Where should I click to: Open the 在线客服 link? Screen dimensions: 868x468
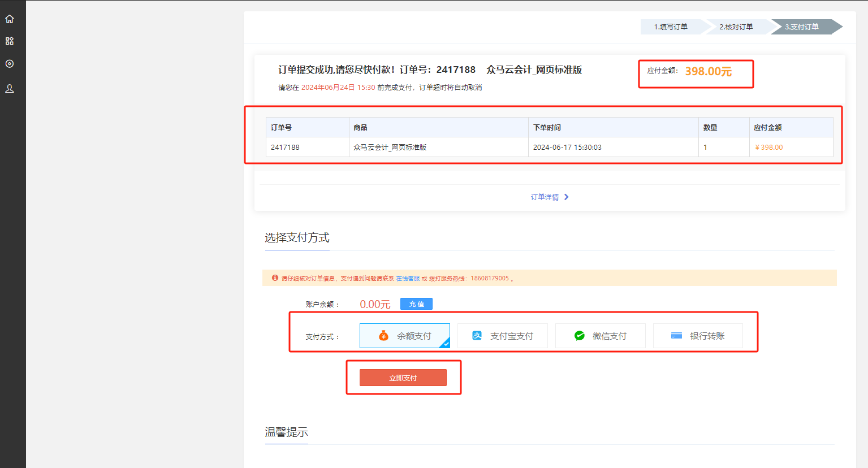[408, 279]
